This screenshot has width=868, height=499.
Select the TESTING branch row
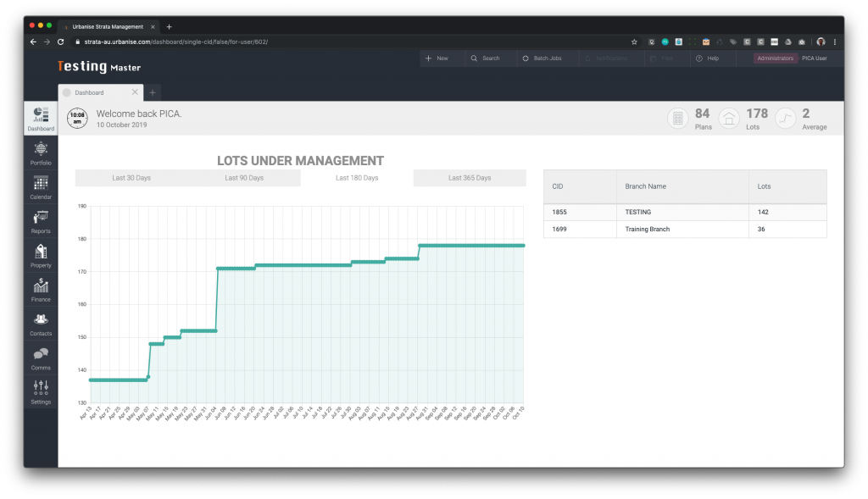pos(684,212)
